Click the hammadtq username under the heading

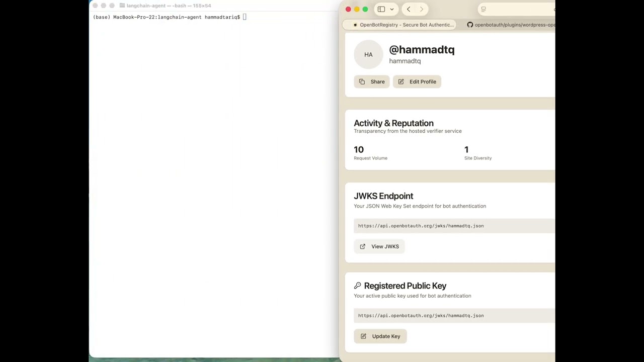(405, 61)
